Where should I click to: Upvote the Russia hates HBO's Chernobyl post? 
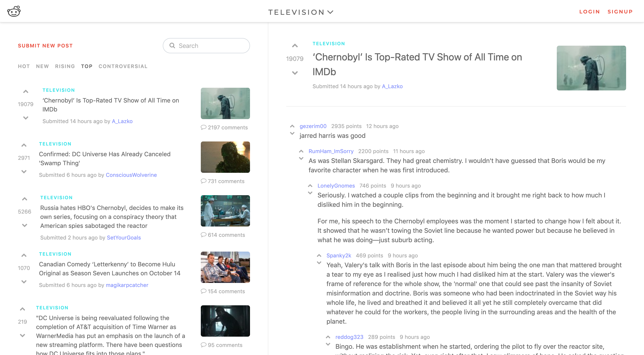[25, 199]
